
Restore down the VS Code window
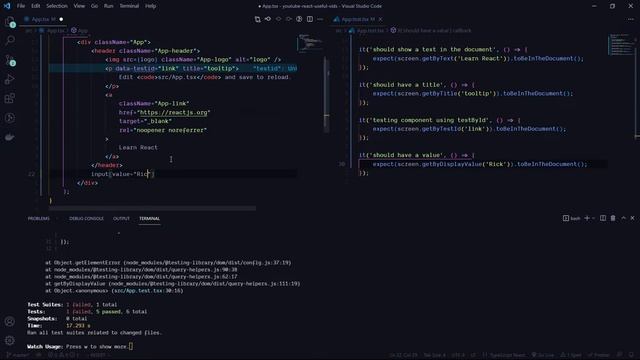(612, 6)
